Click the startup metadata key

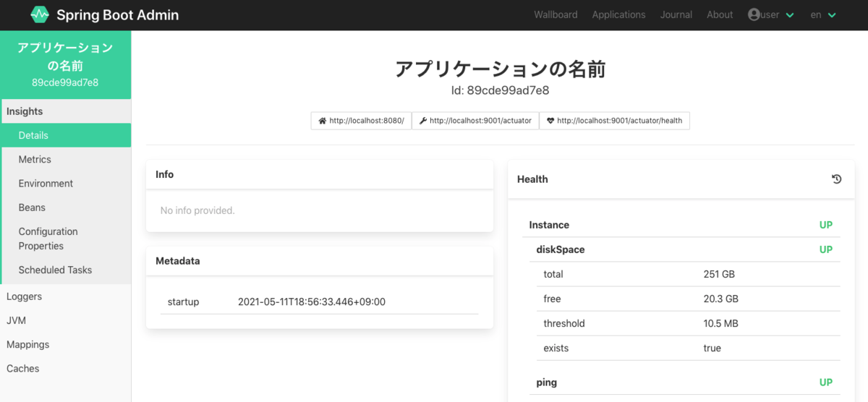click(x=183, y=301)
